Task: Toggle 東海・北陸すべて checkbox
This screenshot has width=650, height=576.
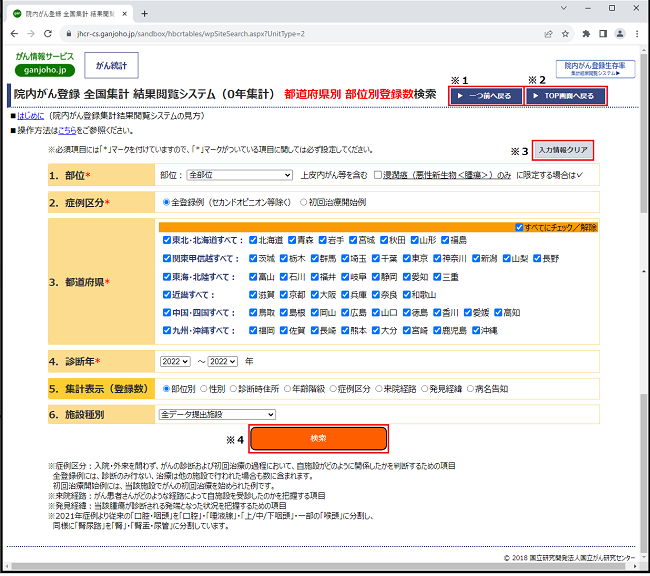Action: click(x=167, y=277)
